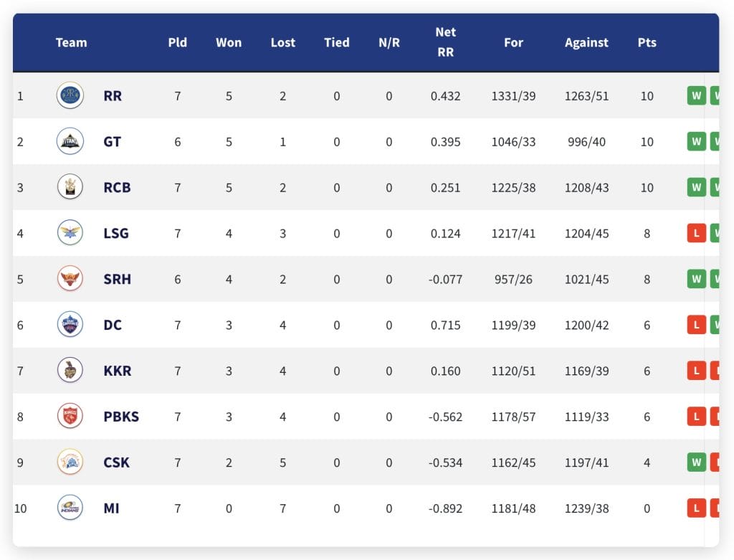This screenshot has height=560, width=734.
Task: Click the Chennai Super Kings logo
Action: click(x=70, y=462)
